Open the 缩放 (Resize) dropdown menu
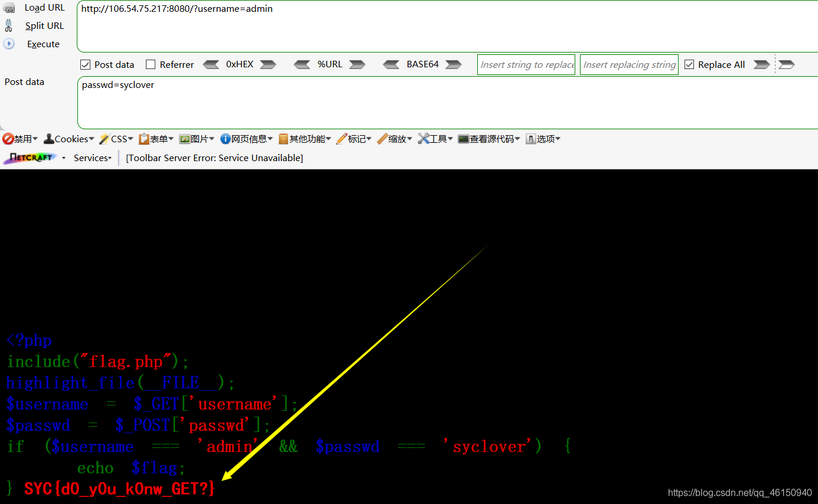Screen dimensions: 818x504 (395, 139)
